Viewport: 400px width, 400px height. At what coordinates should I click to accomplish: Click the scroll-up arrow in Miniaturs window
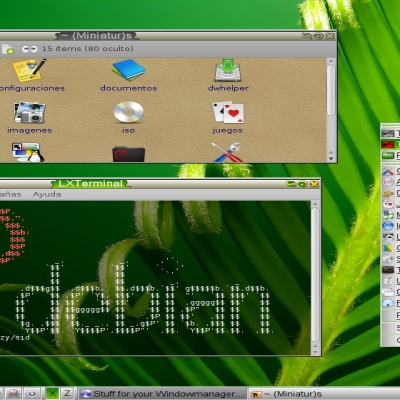[x=331, y=61]
